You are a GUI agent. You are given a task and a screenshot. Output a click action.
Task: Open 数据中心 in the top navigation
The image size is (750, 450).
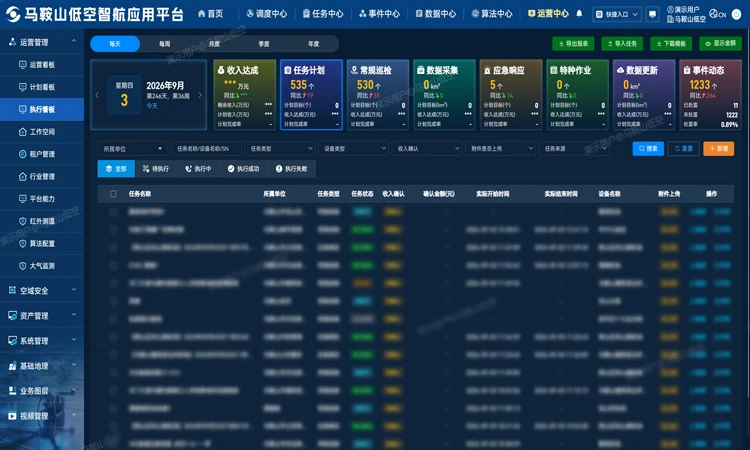coord(436,14)
